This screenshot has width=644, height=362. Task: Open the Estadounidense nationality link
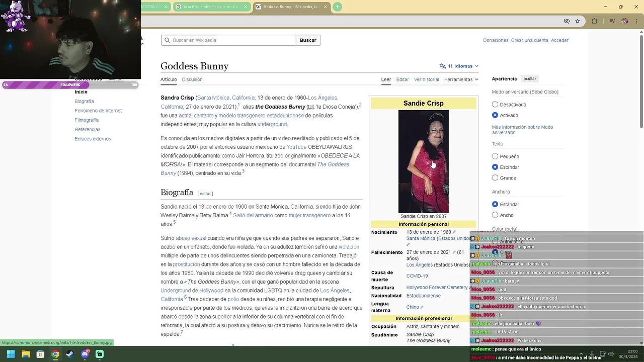423,296
